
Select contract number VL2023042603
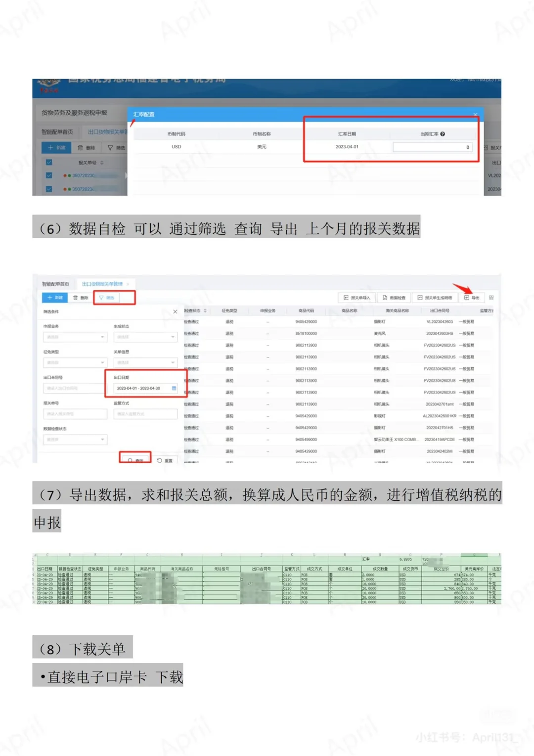coord(440,322)
